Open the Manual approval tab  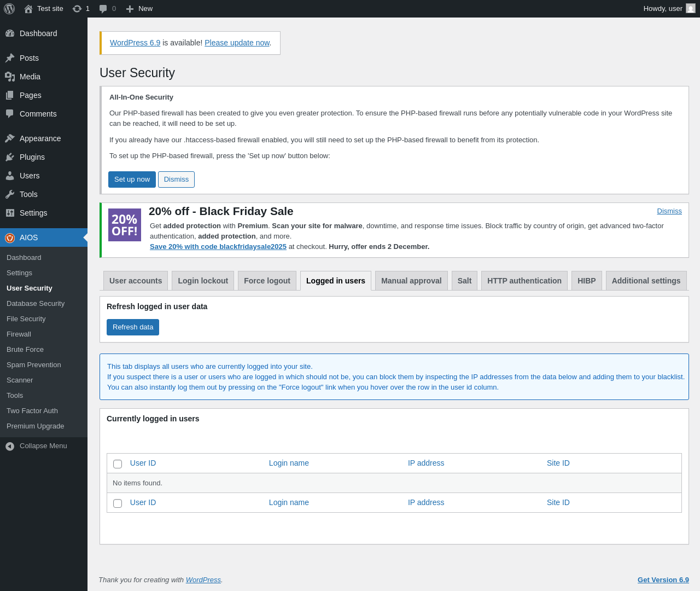411,281
